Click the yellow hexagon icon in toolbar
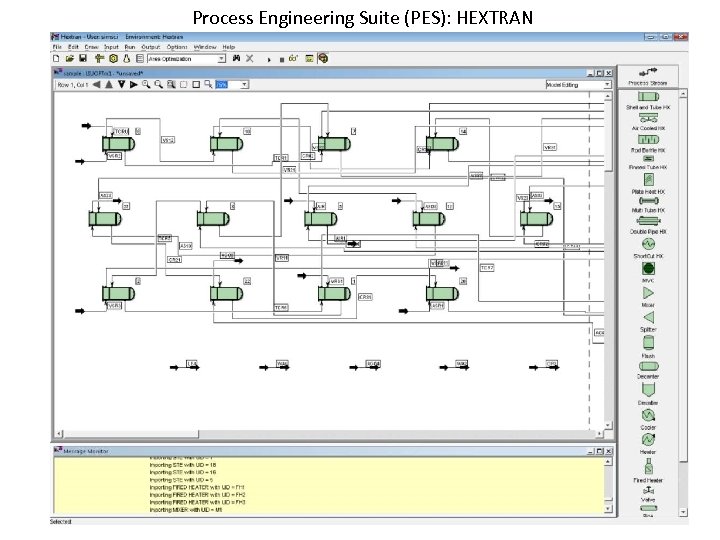 click(113, 58)
